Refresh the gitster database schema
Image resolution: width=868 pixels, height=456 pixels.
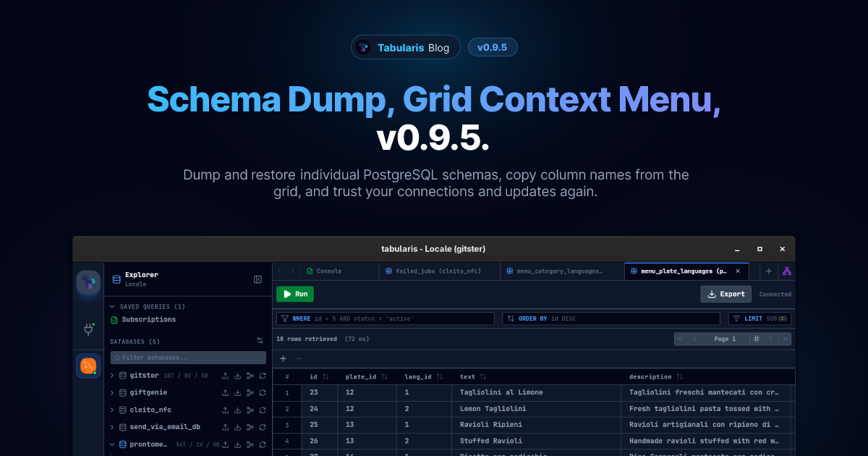point(263,376)
